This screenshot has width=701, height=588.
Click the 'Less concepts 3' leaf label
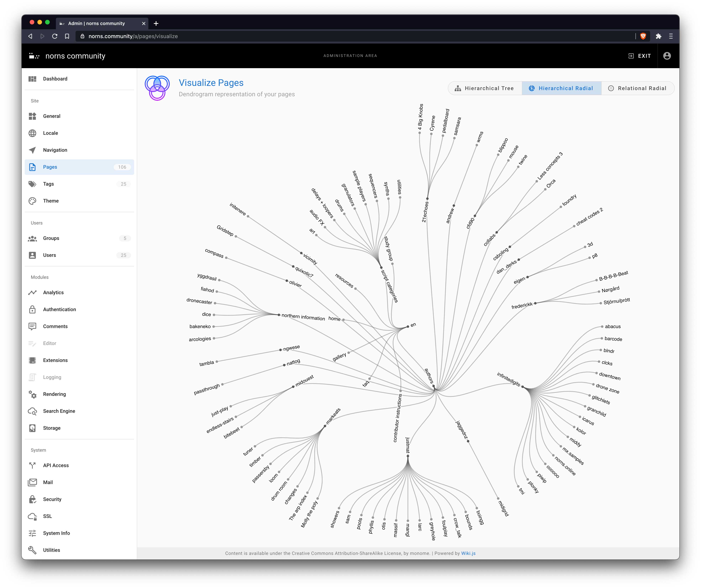550,166
